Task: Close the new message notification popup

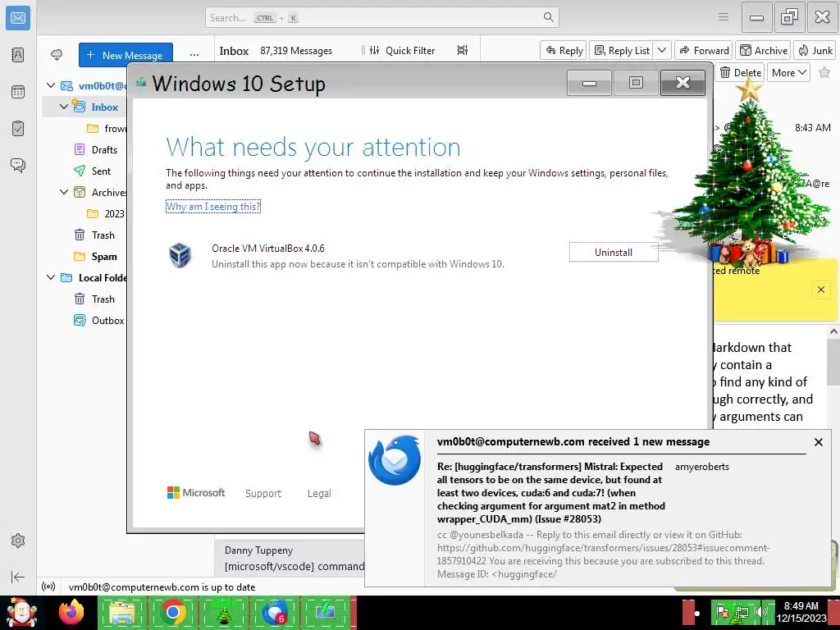Action: pyautogui.click(x=818, y=442)
